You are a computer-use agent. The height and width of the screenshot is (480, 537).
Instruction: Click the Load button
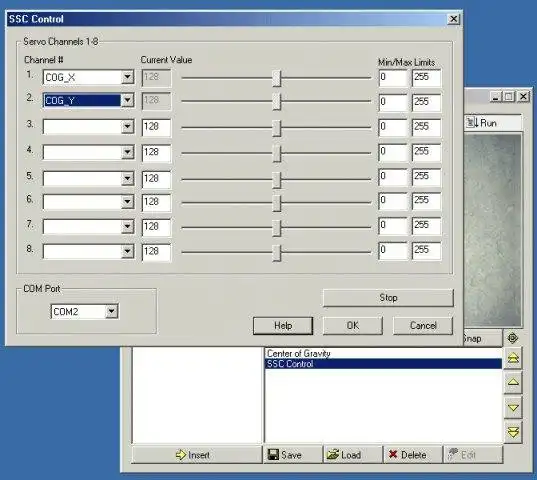coord(353,455)
